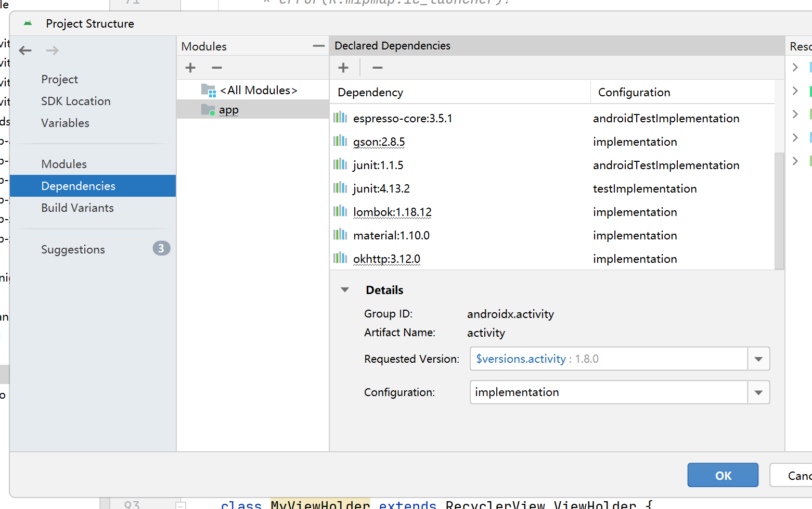Click the material library icon
The height and width of the screenshot is (509, 812).
(340, 234)
